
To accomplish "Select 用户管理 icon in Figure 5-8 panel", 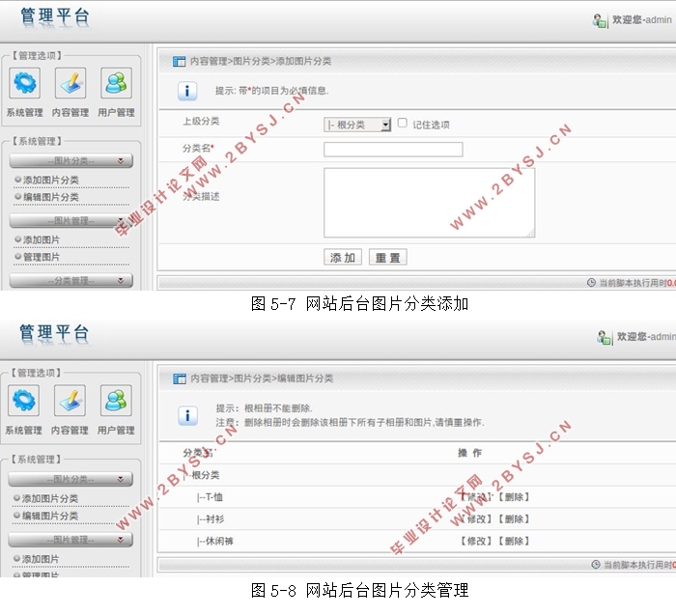I will click(x=116, y=401).
